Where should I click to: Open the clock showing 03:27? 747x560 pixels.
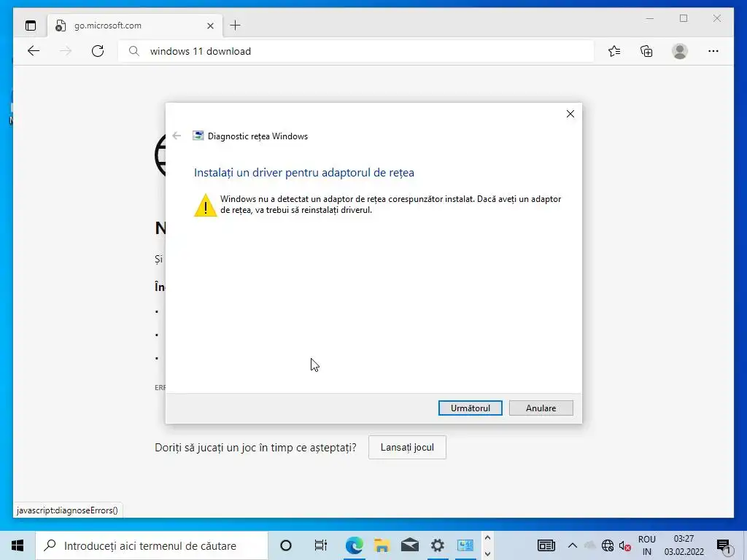(x=684, y=545)
